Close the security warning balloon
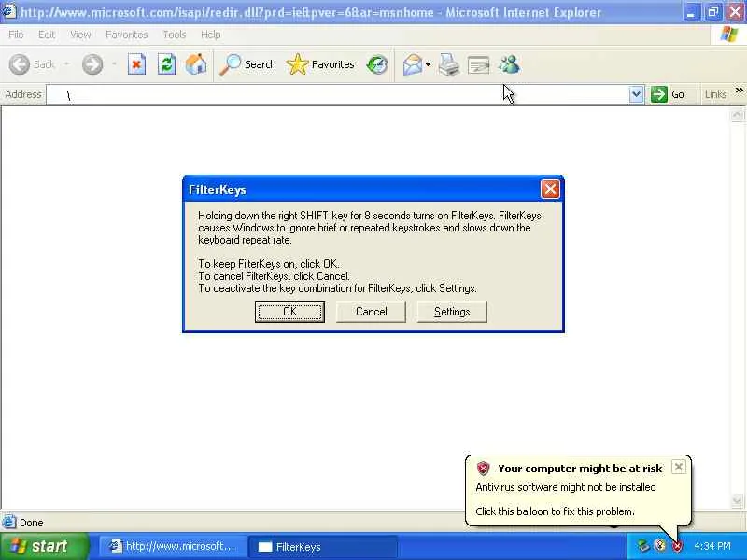This screenshot has height=560, width=747. (679, 467)
